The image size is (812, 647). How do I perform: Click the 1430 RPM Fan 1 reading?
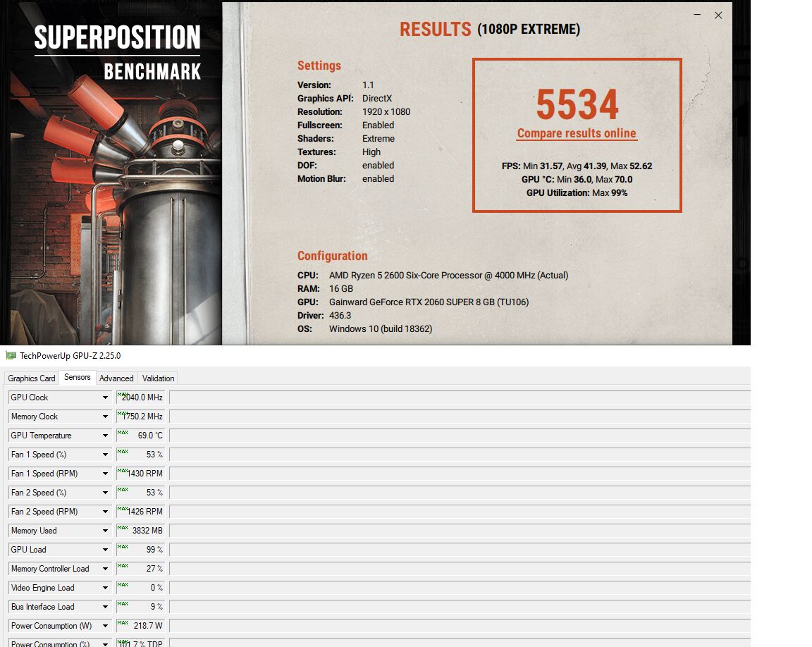tap(140, 474)
